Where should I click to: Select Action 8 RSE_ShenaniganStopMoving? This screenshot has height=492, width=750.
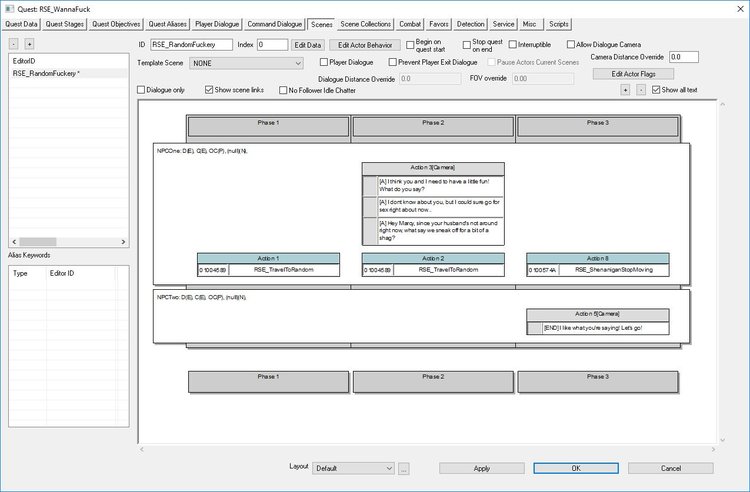(597, 270)
